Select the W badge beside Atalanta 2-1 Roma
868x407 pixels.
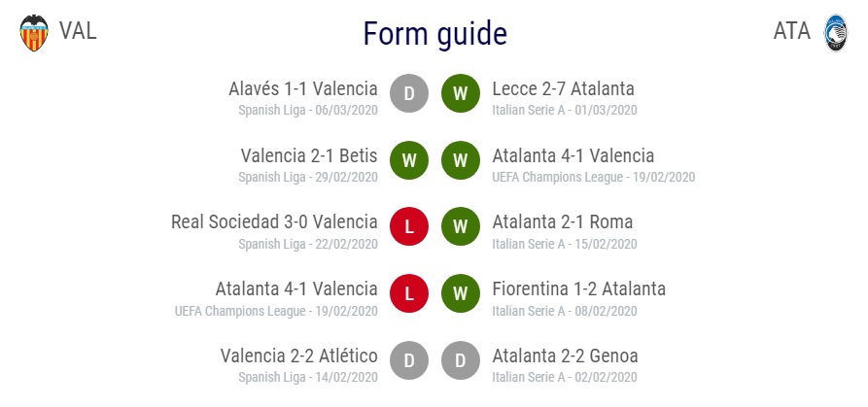461,226
